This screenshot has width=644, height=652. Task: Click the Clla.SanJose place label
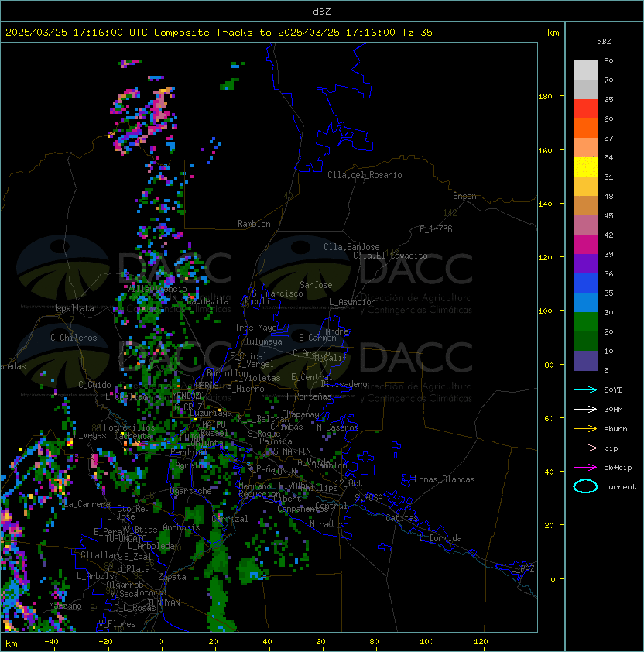point(351,247)
